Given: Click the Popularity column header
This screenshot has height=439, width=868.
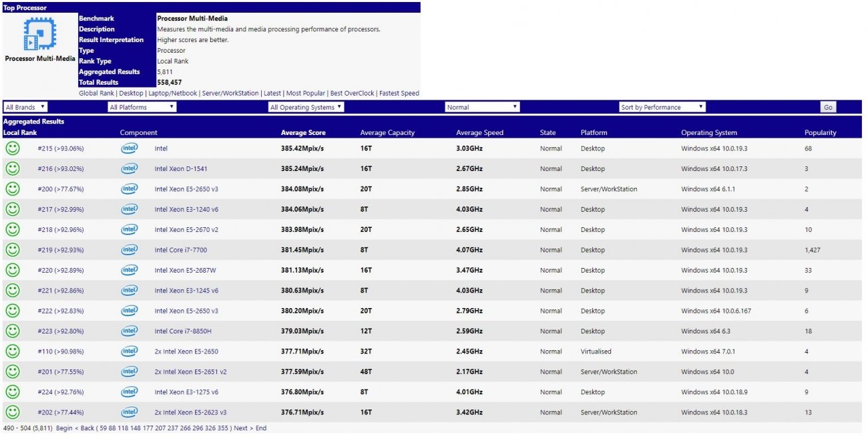Looking at the screenshot, I should (x=821, y=133).
